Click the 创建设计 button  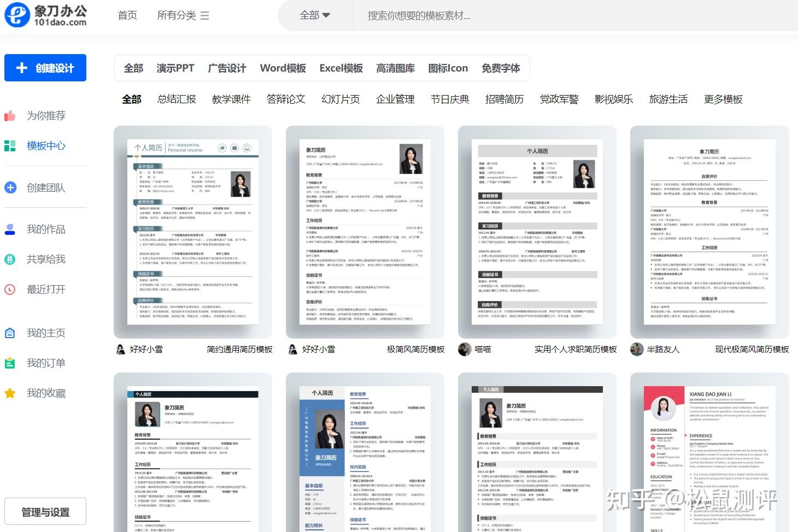[45, 68]
